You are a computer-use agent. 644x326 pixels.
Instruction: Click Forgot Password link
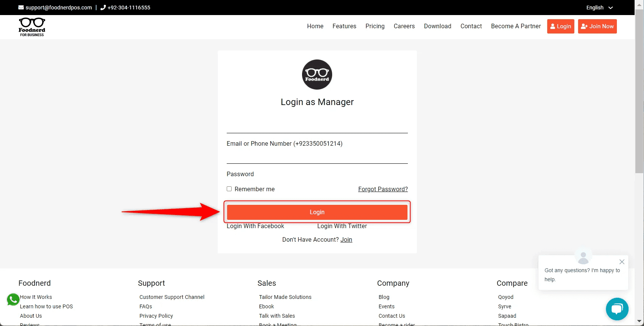pos(383,189)
